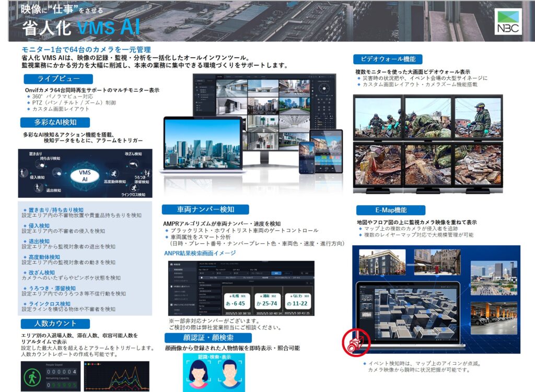
Task: Click the VMS AI oval in the detection diagram
Action: (x=85, y=175)
